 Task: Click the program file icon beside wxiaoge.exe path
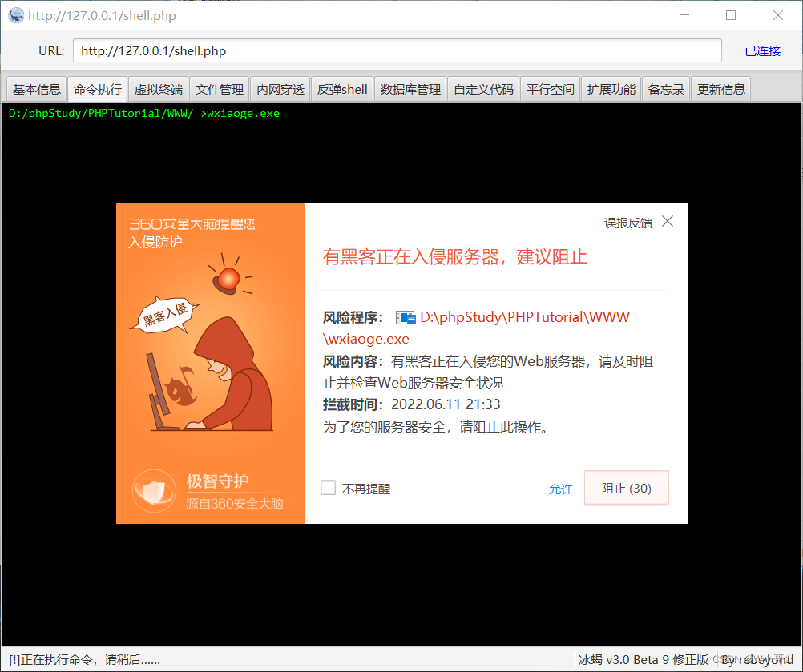click(x=406, y=316)
